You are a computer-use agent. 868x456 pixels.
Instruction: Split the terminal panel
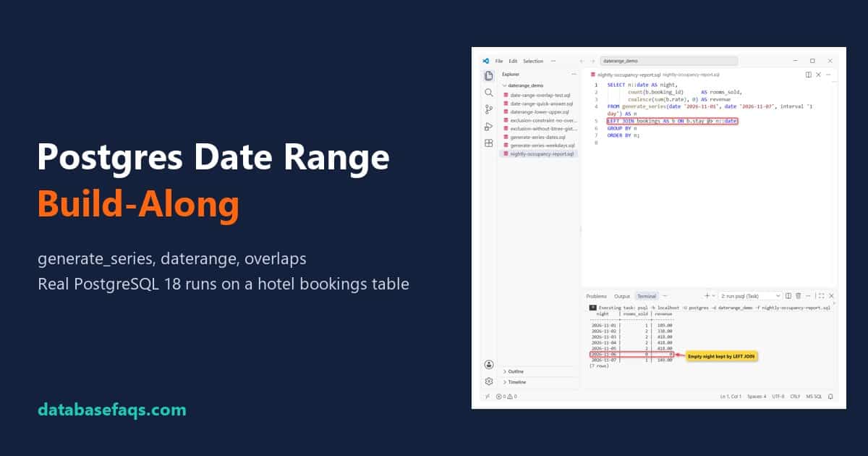(x=788, y=295)
